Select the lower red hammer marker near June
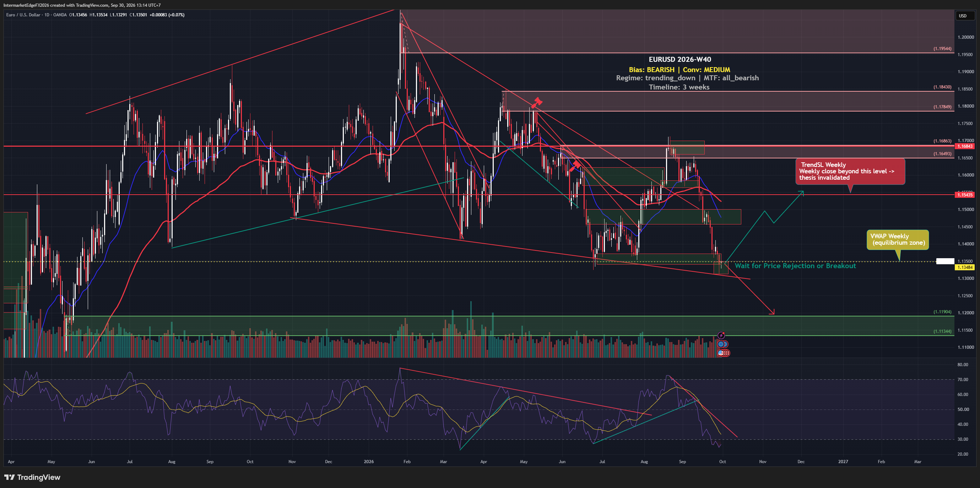Viewport: 980px width, 488px height. [x=575, y=166]
